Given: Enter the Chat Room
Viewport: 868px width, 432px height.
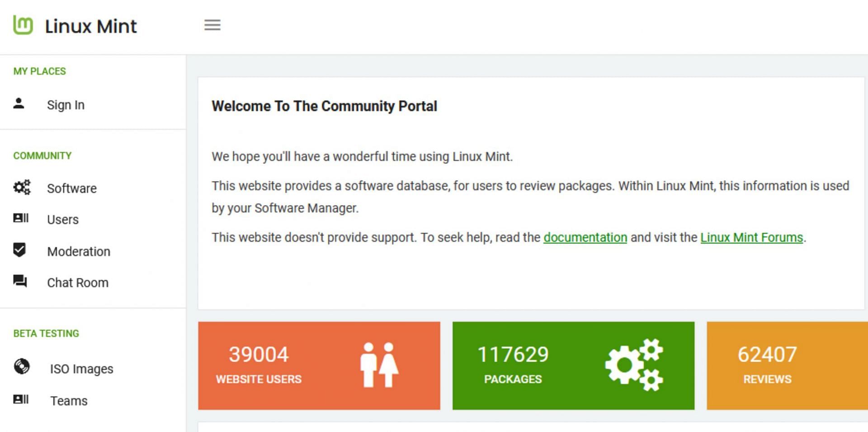Looking at the screenshot, I should coord(78,283).
